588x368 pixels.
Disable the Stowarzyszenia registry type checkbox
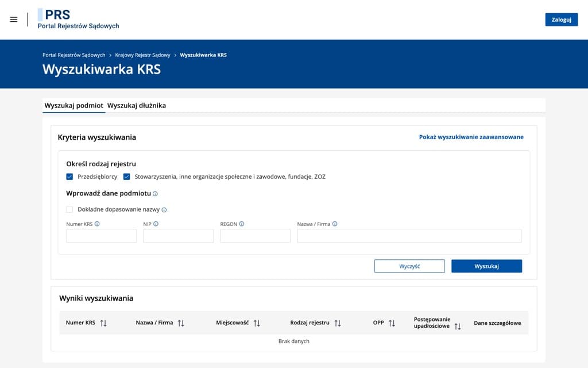[x=127, y=177]
